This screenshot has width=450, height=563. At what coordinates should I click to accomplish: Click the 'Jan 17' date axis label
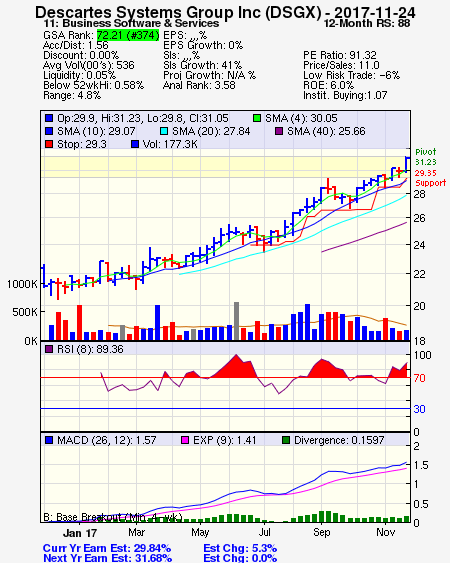tap(80, 533)
